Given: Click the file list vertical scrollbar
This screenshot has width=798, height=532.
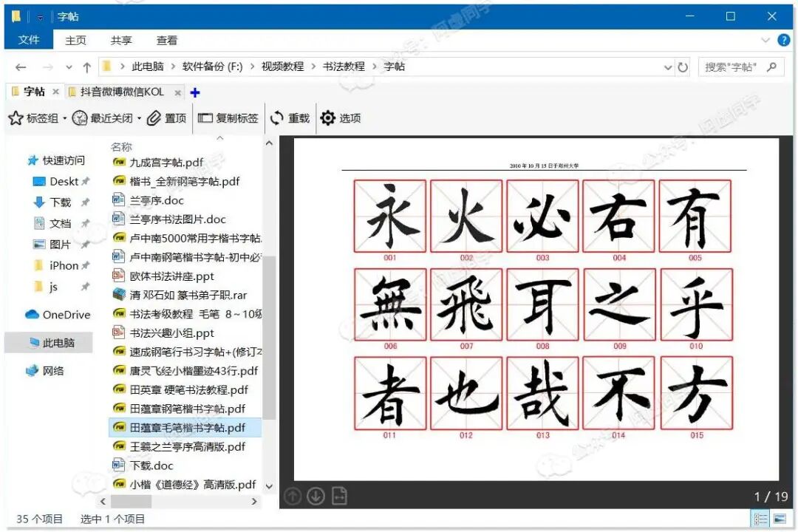Looking at the screenshot, I should [269, 337].
